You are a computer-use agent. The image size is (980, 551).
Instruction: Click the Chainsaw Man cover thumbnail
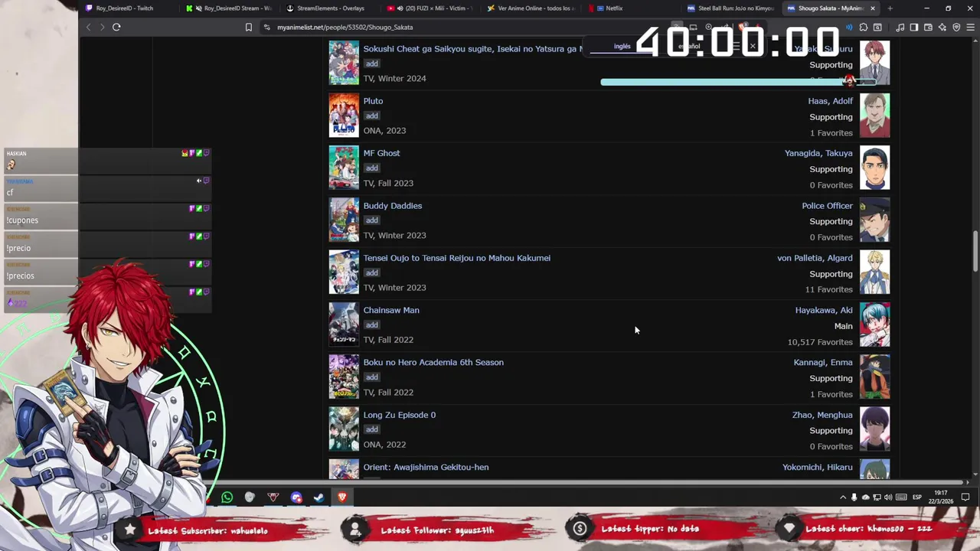tap(344, 324)
